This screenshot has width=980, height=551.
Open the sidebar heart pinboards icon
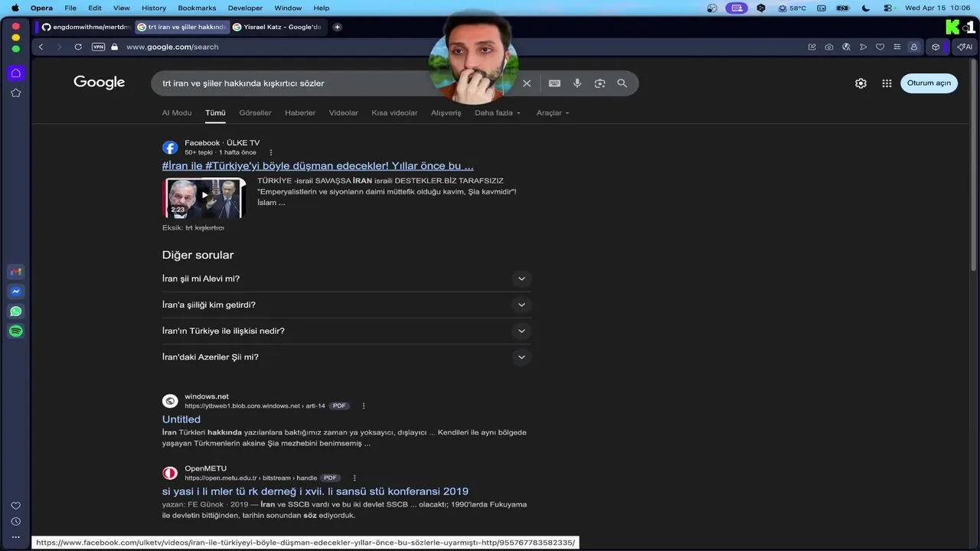click(15, 506)
